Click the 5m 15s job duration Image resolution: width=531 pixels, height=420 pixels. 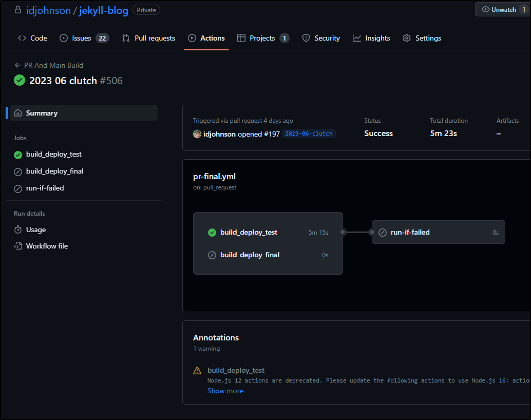click(318, 233)
